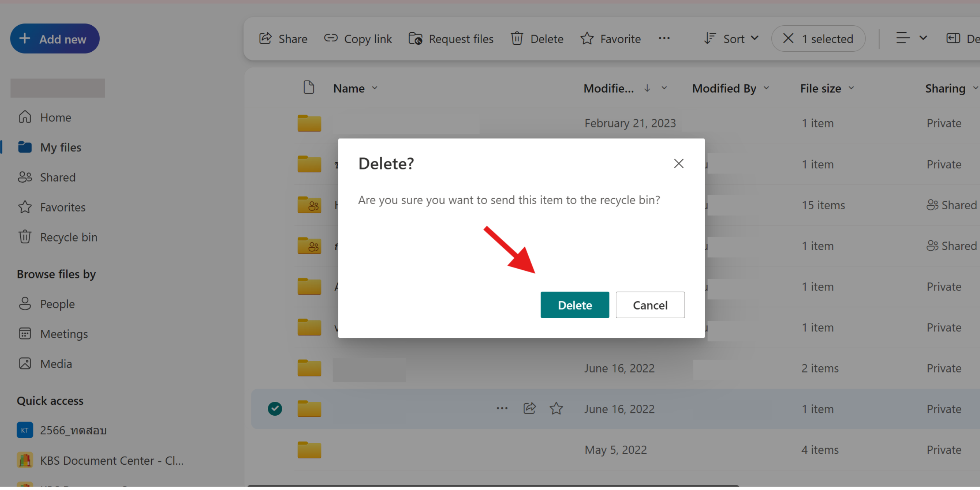This screenshot has width=980, height=490.
Task: Star the selected folder row as favorite
Action: pyautogui.click(x=556, y=409)
